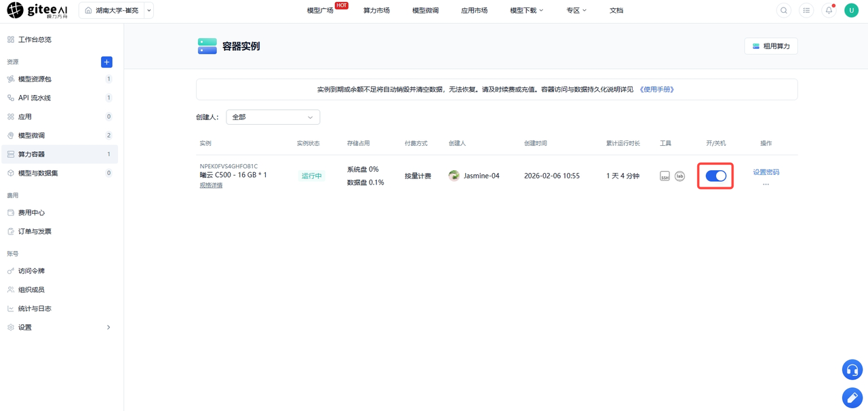Click 设置密码 in the operations column
The width and height of the screenshot is (868, 411).
766,172
